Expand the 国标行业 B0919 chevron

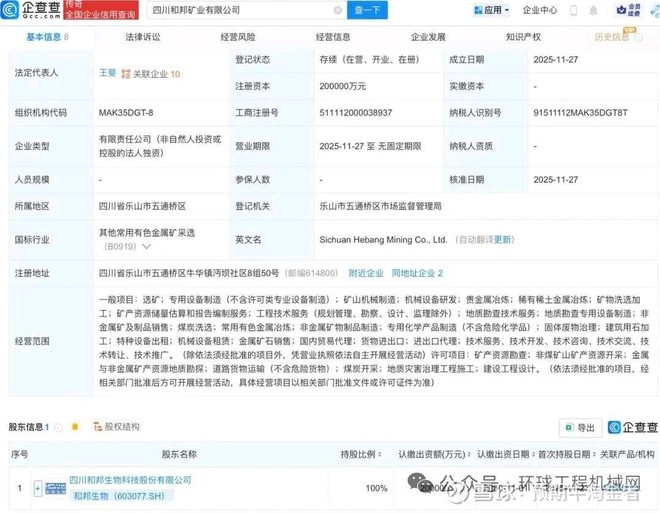[146, 247]
